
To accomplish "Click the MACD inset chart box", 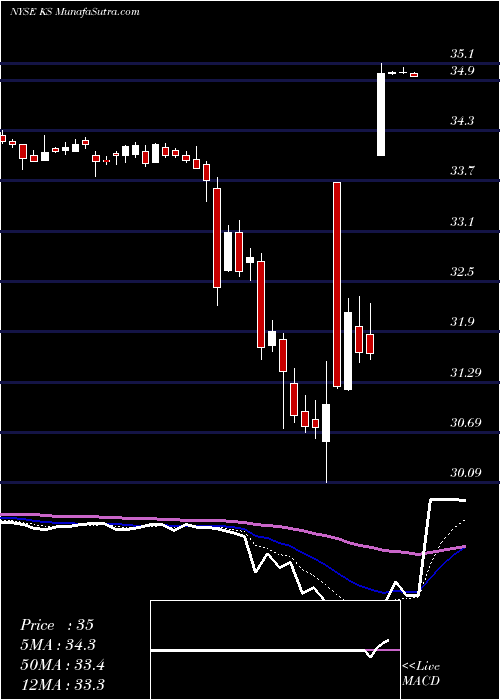I will (275, 650).
